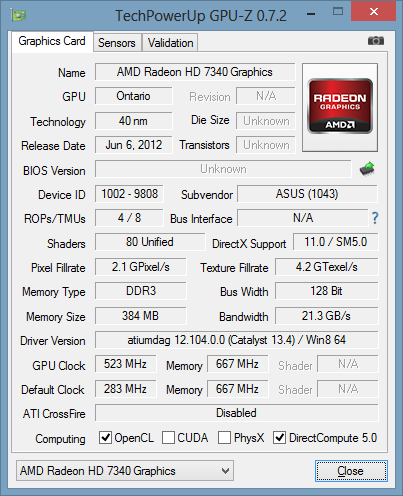Click the GPU Clock value 523 MHz

125,364
